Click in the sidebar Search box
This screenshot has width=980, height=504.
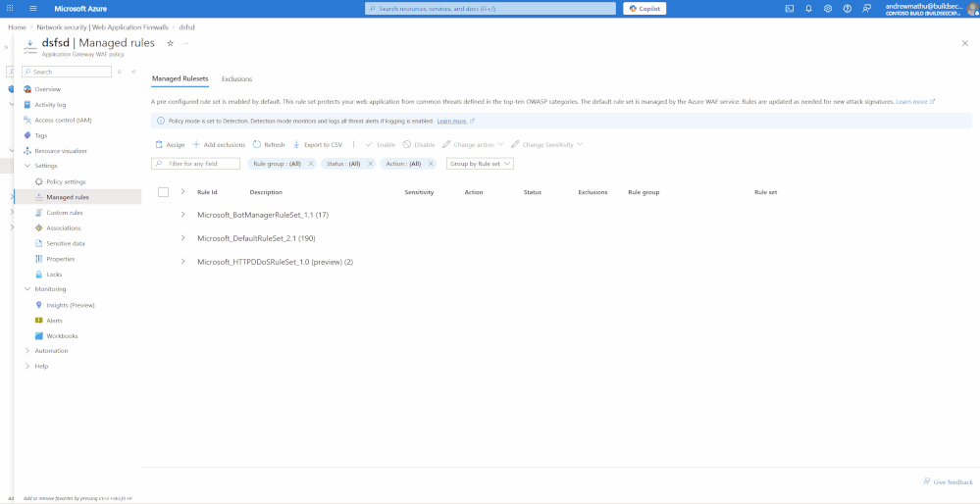[x=67, y=72]
